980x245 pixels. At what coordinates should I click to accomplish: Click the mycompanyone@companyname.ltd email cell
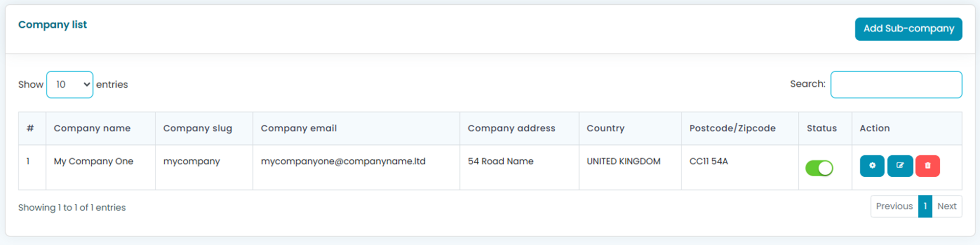(343, 161)
